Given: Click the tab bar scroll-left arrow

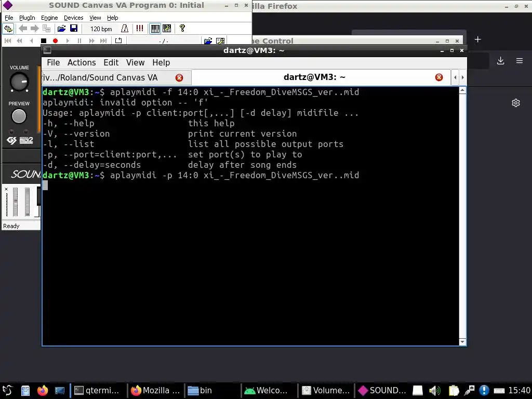Looking at the screenshot, I should pyautogui.click(x=455, y=77).
